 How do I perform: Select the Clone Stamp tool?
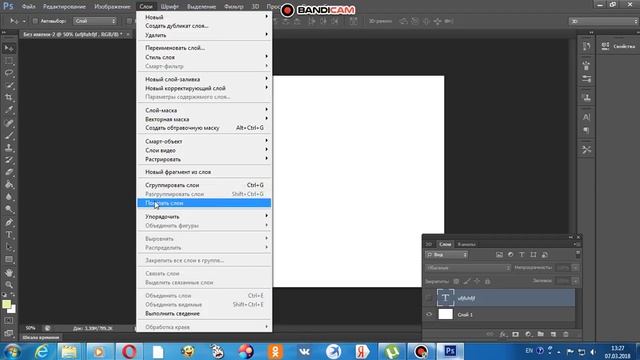(9, 148)
